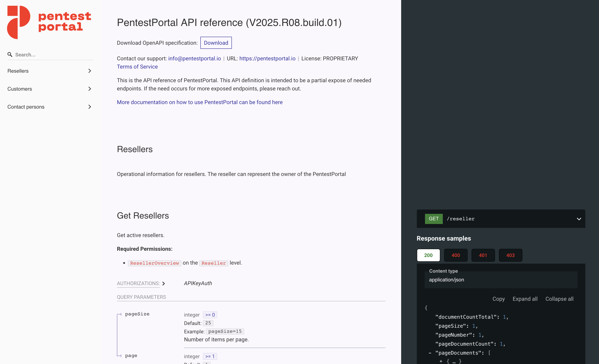Click the Get Resellers heading

[143, 216]
